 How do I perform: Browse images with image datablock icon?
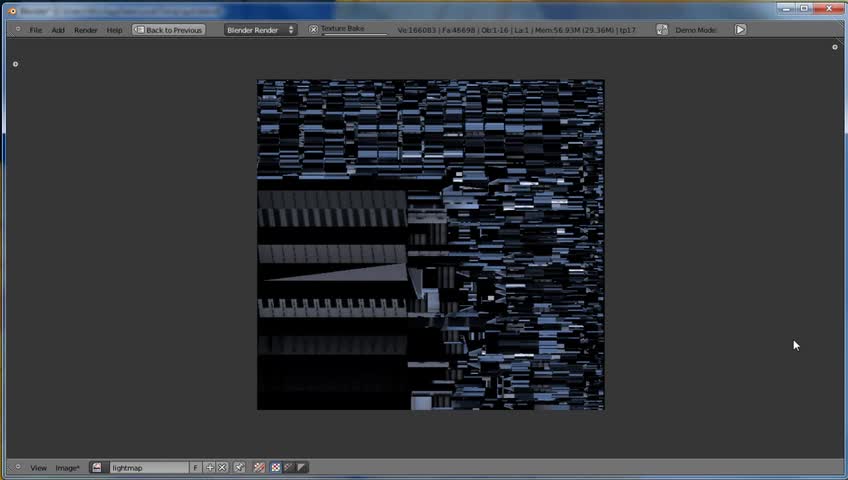(97, 468)
